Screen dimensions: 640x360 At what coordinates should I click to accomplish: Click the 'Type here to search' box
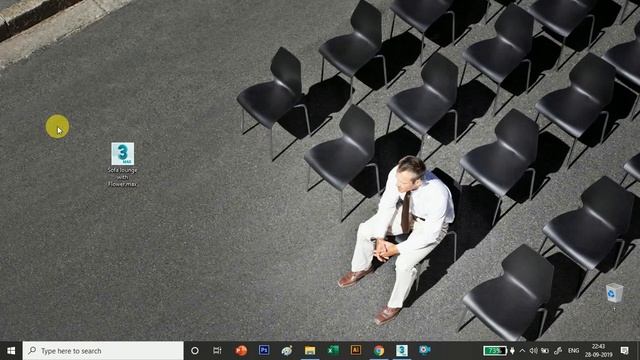click(x=103, y=351)
